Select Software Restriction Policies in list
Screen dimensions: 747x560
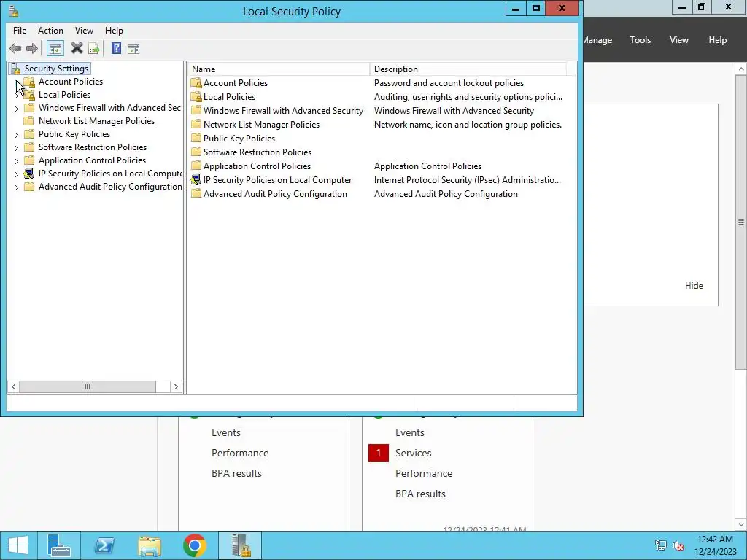click(x=258, y=152)
